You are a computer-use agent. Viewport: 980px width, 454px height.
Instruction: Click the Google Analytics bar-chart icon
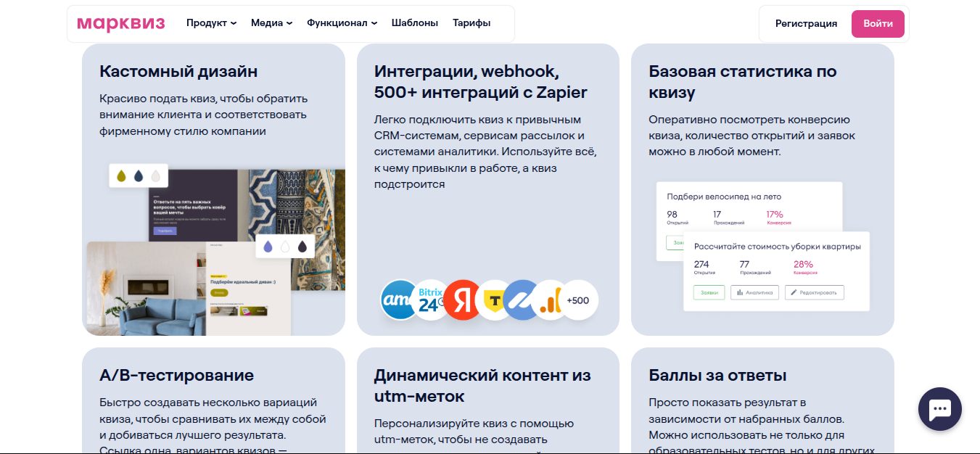coord(548,300)
